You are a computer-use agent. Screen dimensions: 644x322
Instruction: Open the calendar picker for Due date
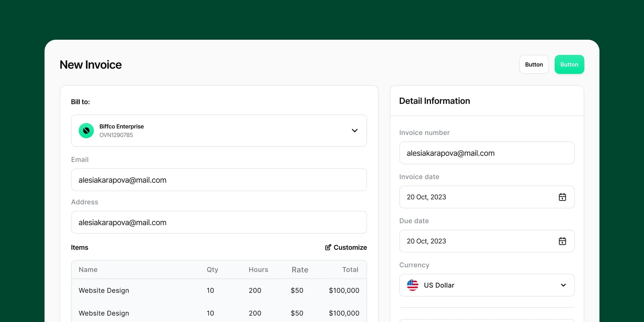coord(562,241)
